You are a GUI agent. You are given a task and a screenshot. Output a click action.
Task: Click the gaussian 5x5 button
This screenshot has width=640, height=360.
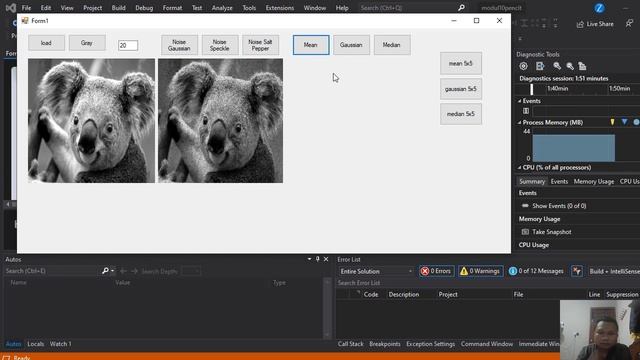click(x=461, y=89)
